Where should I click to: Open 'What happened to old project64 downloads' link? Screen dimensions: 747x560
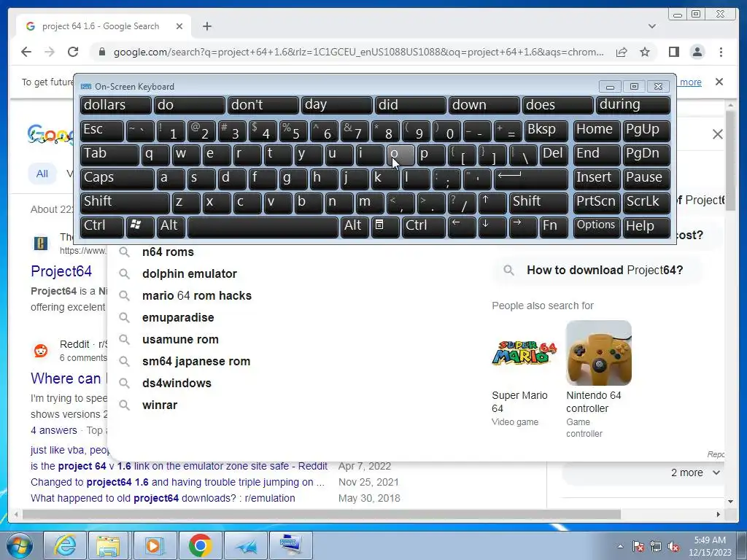pos(163,498)
